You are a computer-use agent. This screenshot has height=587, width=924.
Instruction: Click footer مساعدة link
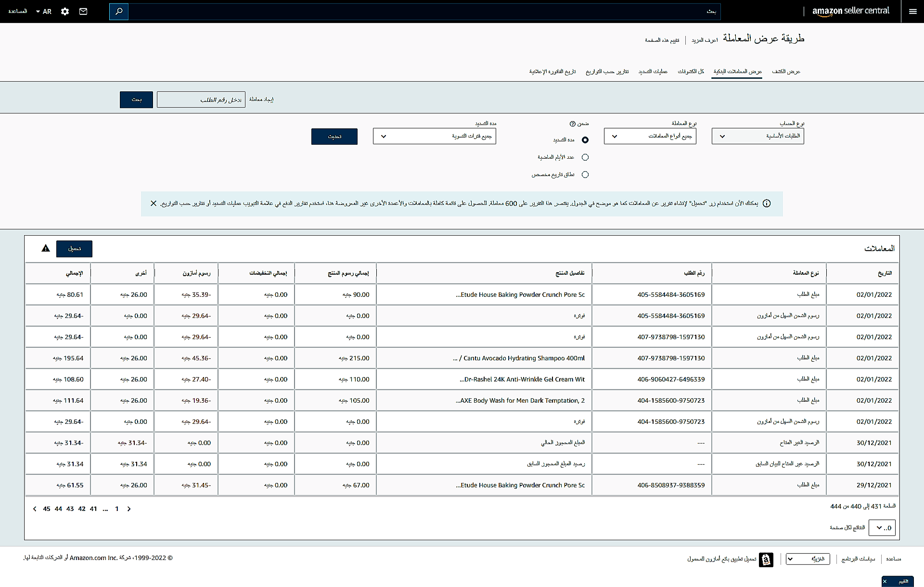click(x=894, y=559)
